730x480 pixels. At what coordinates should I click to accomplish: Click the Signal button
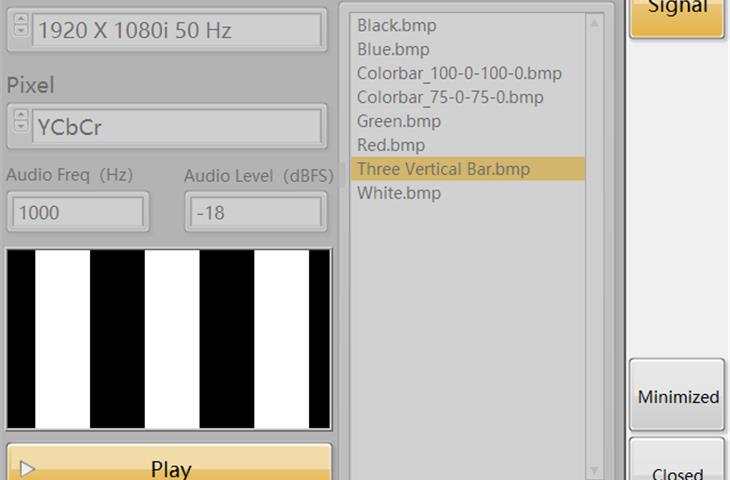pyautogui.click(x=677, y=17)
